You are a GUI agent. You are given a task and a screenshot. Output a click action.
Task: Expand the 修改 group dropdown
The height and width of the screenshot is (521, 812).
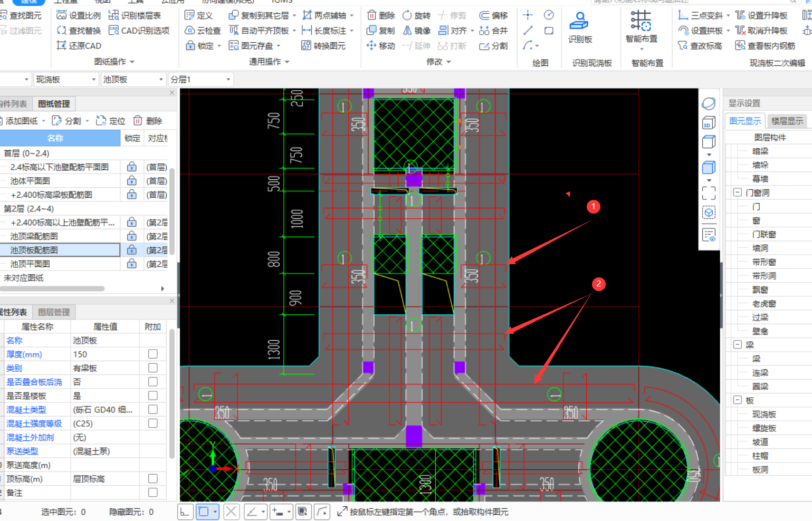click(438, 62)
